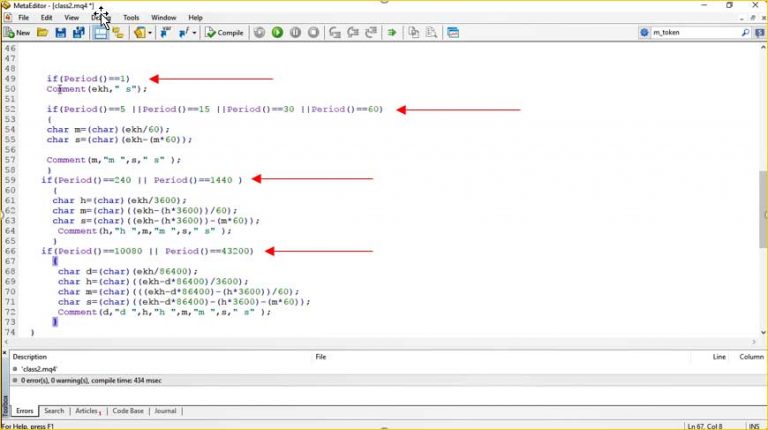The image size is (768, 430).
Task: Switch to the Journal tab
Action: click(x=165, y=411)
